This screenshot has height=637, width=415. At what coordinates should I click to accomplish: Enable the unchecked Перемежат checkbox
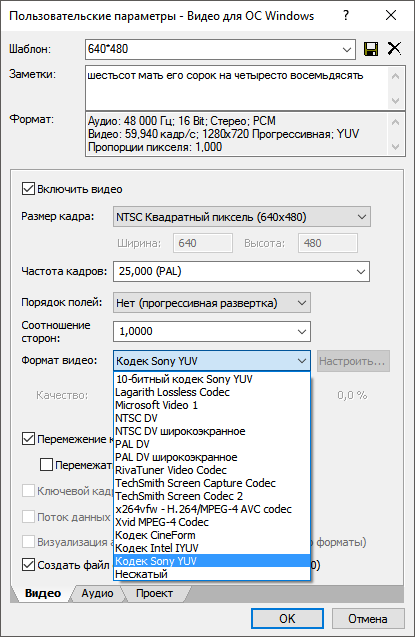[x=46, y=464]
